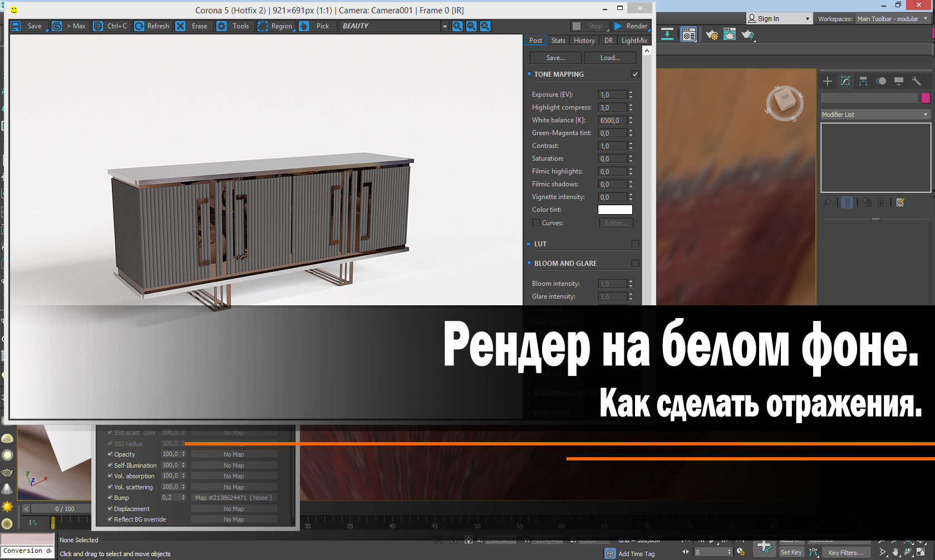Collapse the TONE MAPPING rollout
The height and width of the screenshot is (560, 935).
click(x=529, y=74)
